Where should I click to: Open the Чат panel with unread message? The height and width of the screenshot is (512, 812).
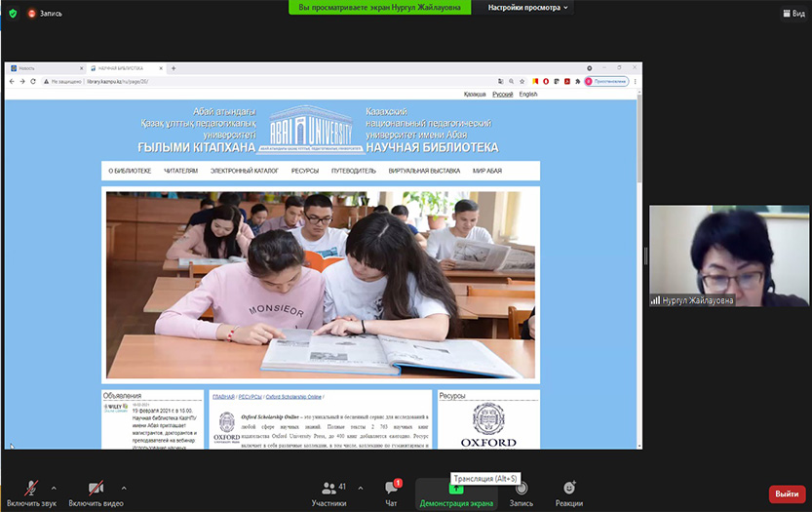pyautogui.click(x=391, y=488)
